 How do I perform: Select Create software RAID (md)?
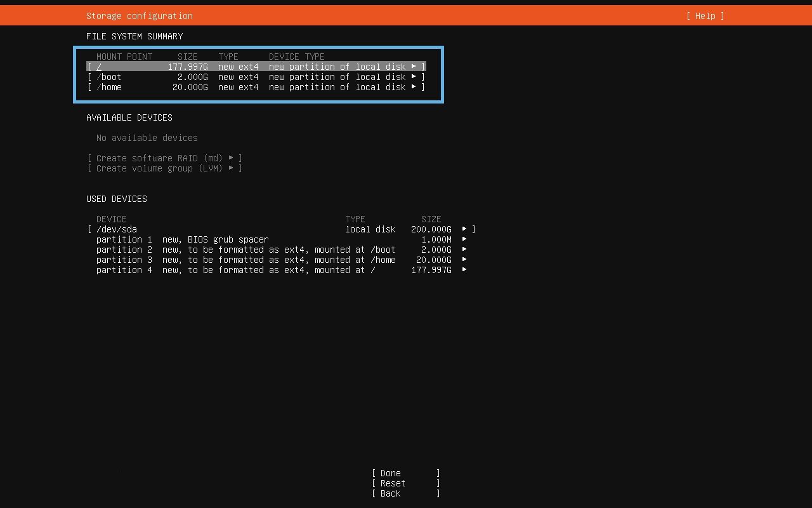tap(165, 158)
